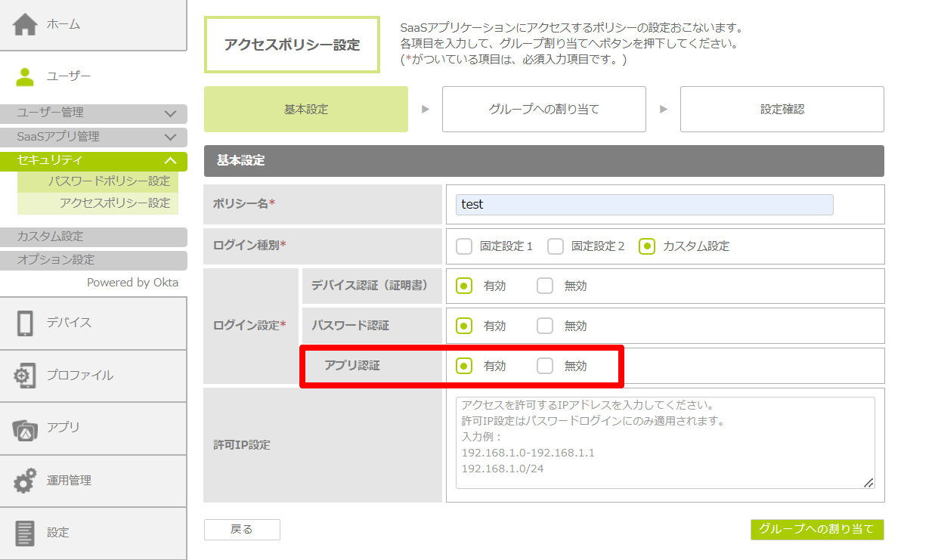The width and height of the screenshot is (938, 560).
Task: Click the 戻る button
Action: pyautogui.click(x=242, y=530)
